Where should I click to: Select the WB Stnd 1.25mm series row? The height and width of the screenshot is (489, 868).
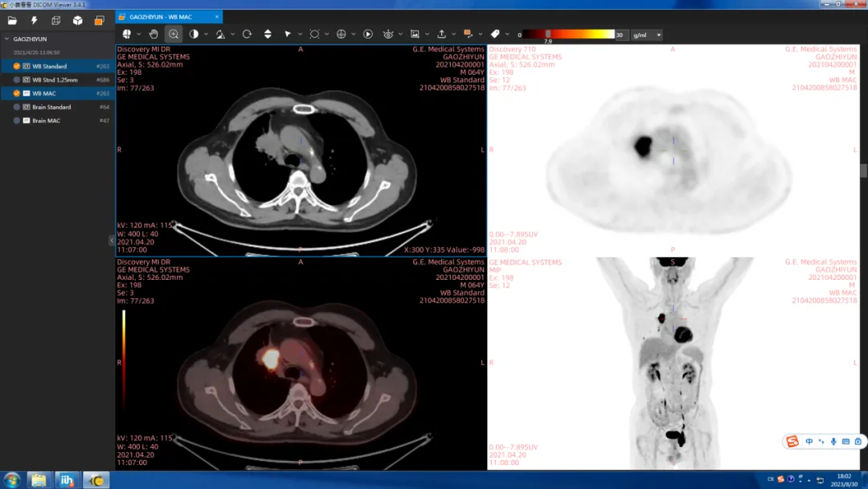point(58,80)
